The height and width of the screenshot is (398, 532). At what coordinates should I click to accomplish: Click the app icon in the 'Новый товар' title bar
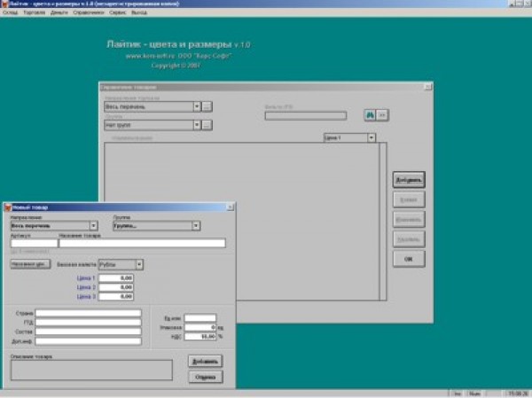(6, 207)
